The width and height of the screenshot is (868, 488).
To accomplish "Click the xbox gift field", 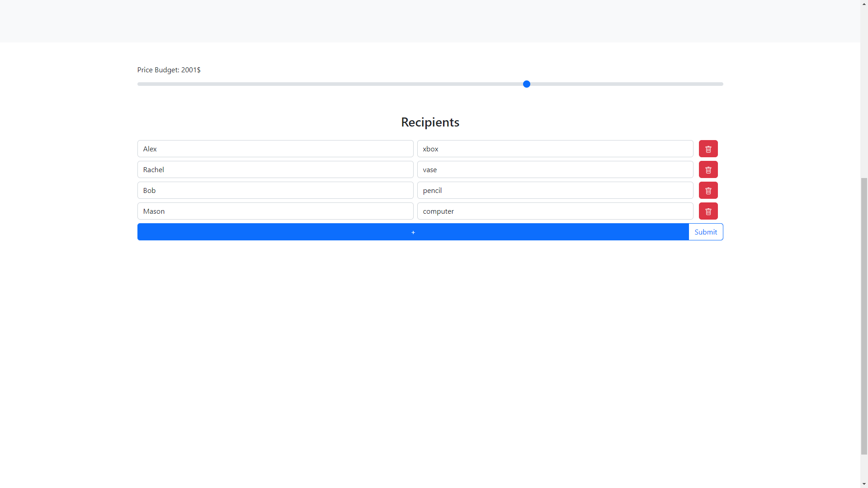I will (x=555, y=149).
